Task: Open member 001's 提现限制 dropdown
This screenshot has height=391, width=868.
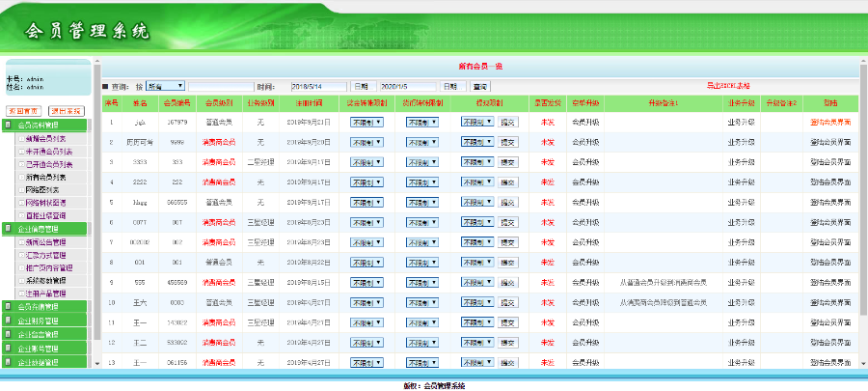Action: [x=477, y=262]
